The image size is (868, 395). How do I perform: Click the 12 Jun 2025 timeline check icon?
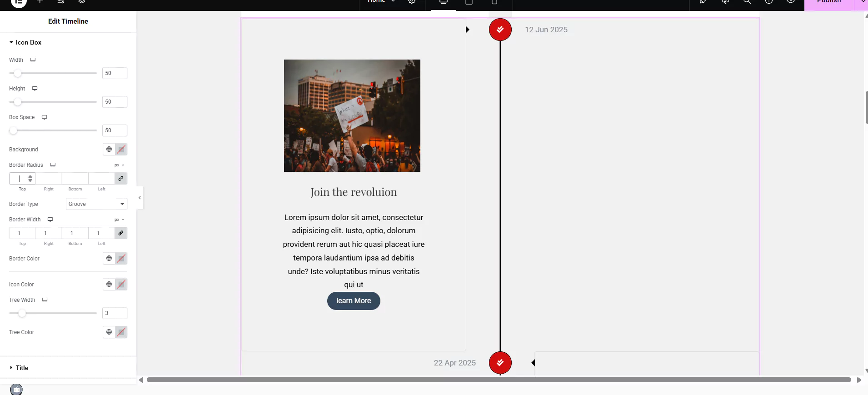point(500,30)
